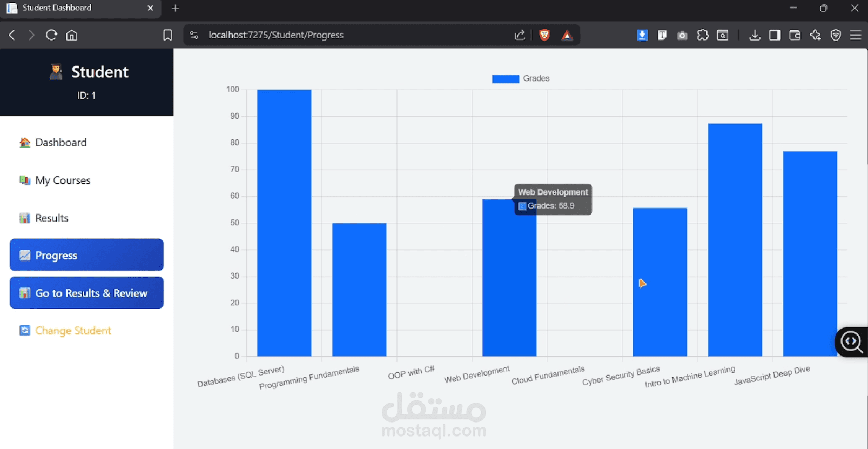868x449 pixels.
Task: Open My Courses in sidebar
Action: [x=55, y=180]
